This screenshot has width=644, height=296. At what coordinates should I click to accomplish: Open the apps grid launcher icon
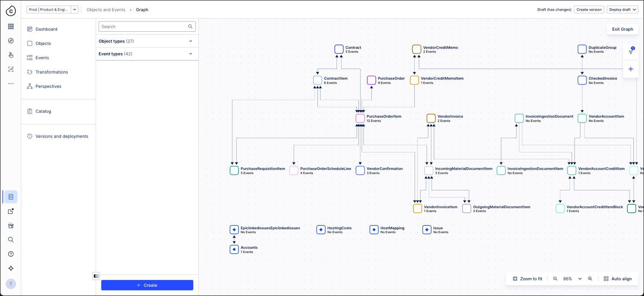[11, 27]
